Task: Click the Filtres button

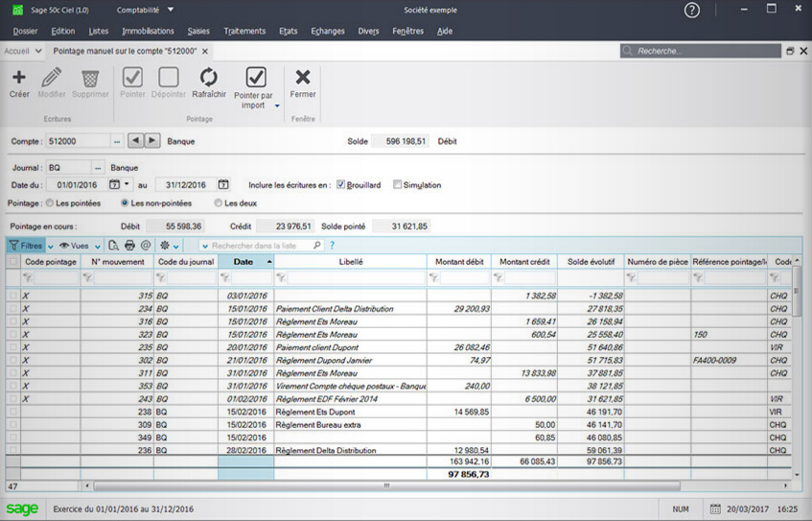Action: (25, 246)
